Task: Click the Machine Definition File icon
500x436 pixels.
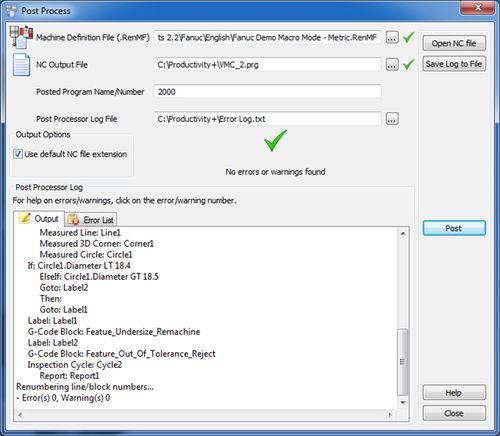Action: click(22, 37)
